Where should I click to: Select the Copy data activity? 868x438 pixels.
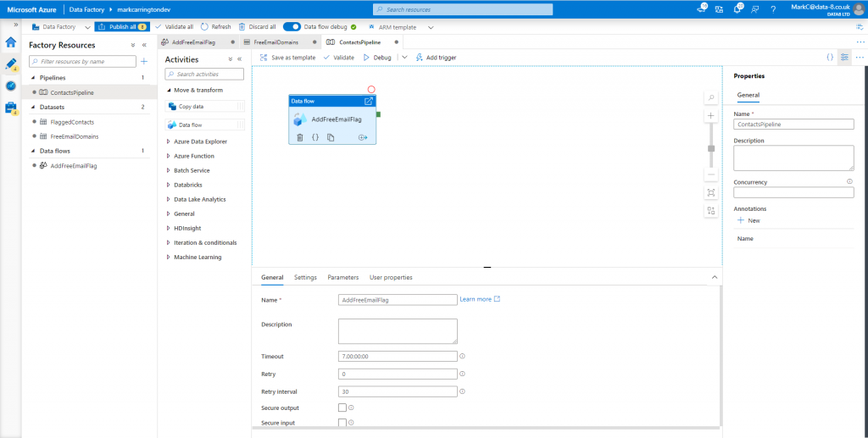[x=205, y=106]
